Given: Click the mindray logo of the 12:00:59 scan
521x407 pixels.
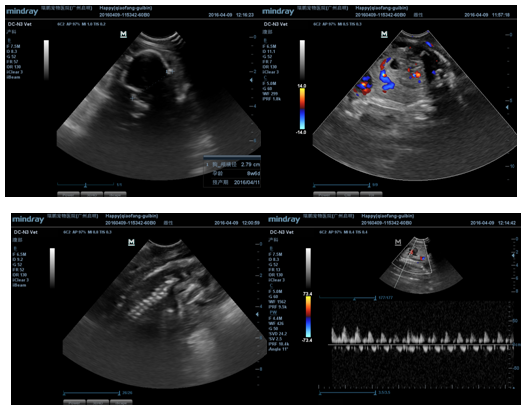Looking at the screenshot, I should pyautogui.click(x=28, y=220).
